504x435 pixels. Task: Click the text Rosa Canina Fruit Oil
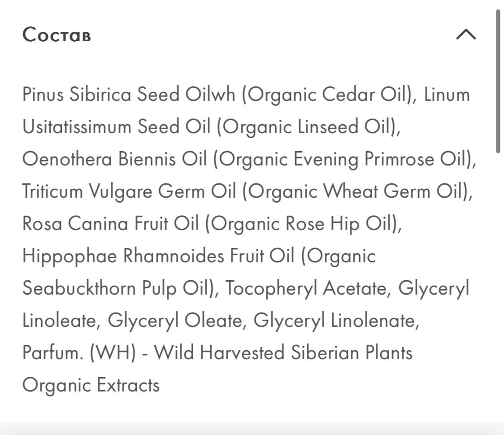point(111,223)
